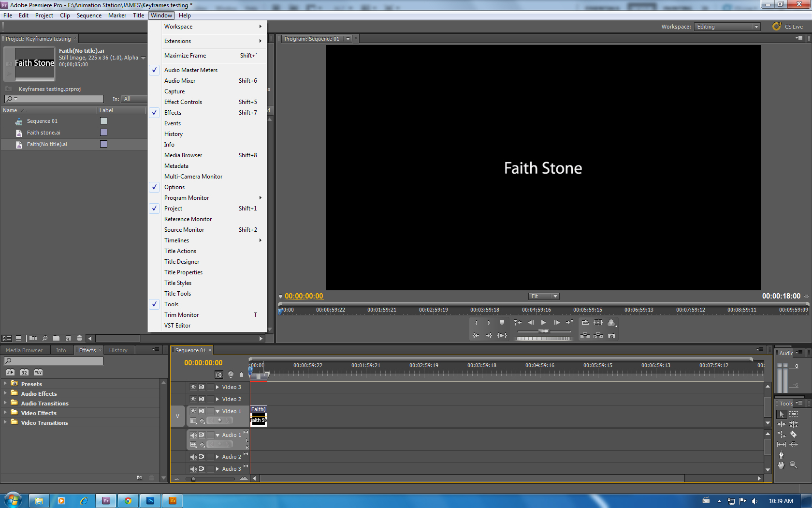Select the Slip tool
This screenshot has height=508, width=812.
click(x=782, y=445)
